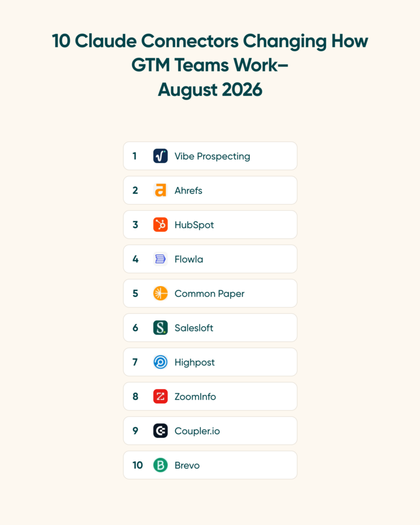Open the Vibe Prospecting text label
Viewport: 420px width, 525px height.
(212, 156)
